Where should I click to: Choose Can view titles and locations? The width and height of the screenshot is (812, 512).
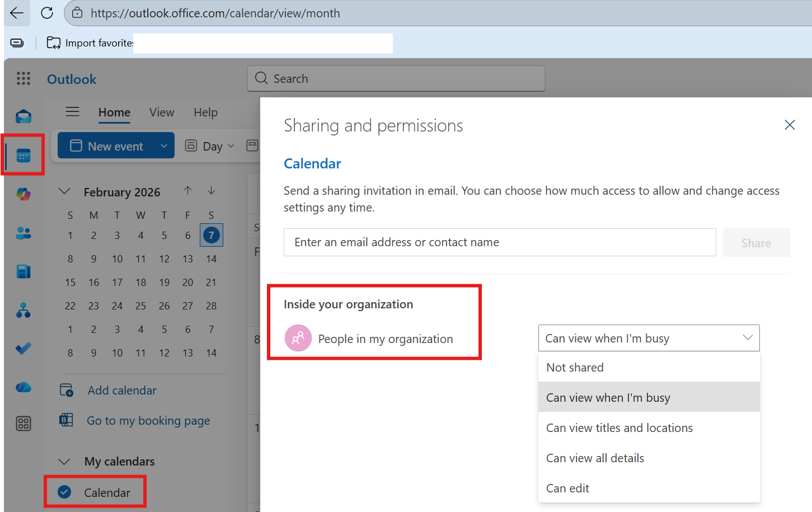(x=649, y=428)
